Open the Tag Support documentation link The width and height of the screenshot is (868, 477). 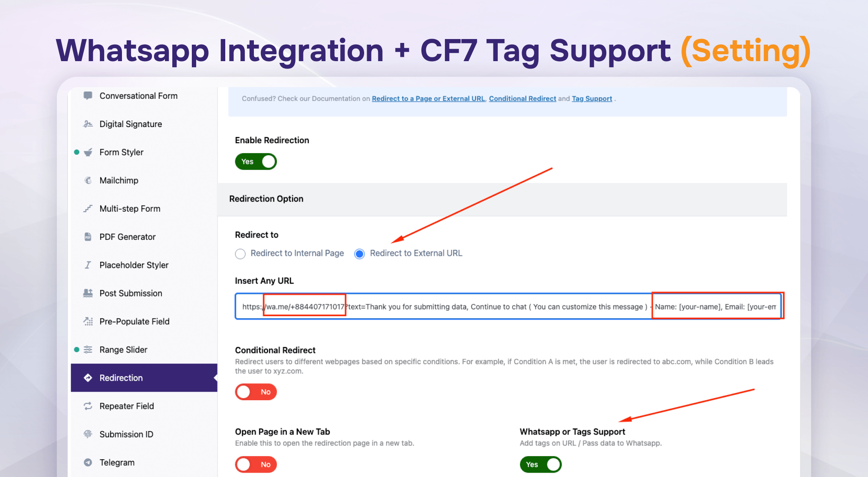coord(592,98)
